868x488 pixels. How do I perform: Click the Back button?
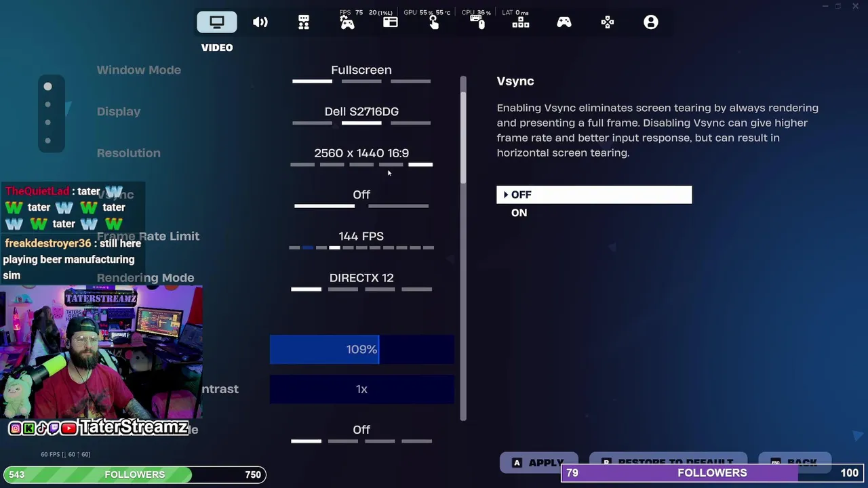[x=795, y=462]
